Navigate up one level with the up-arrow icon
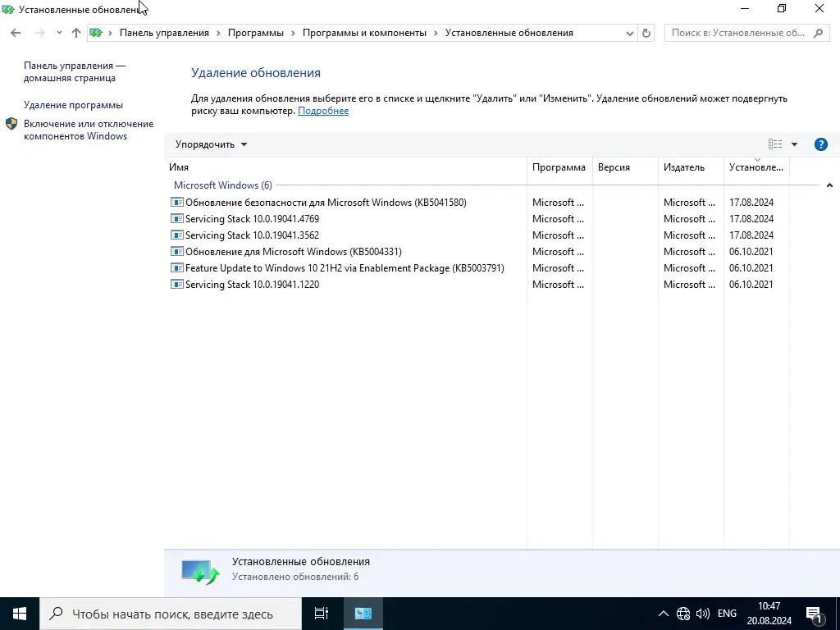Screen dimensions: 840x630 [75, 33]
